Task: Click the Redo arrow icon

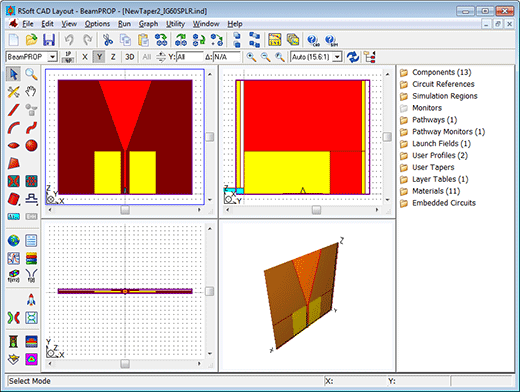Action: 87,40
